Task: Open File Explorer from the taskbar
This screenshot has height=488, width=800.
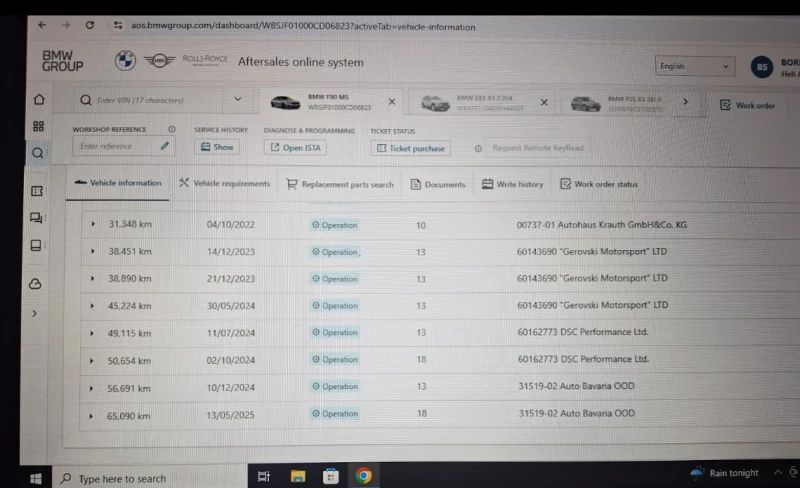Action: (x=297, y=476)
